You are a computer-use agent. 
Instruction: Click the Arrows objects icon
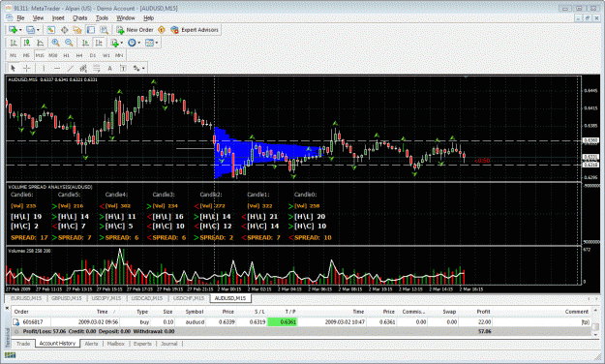136,69
